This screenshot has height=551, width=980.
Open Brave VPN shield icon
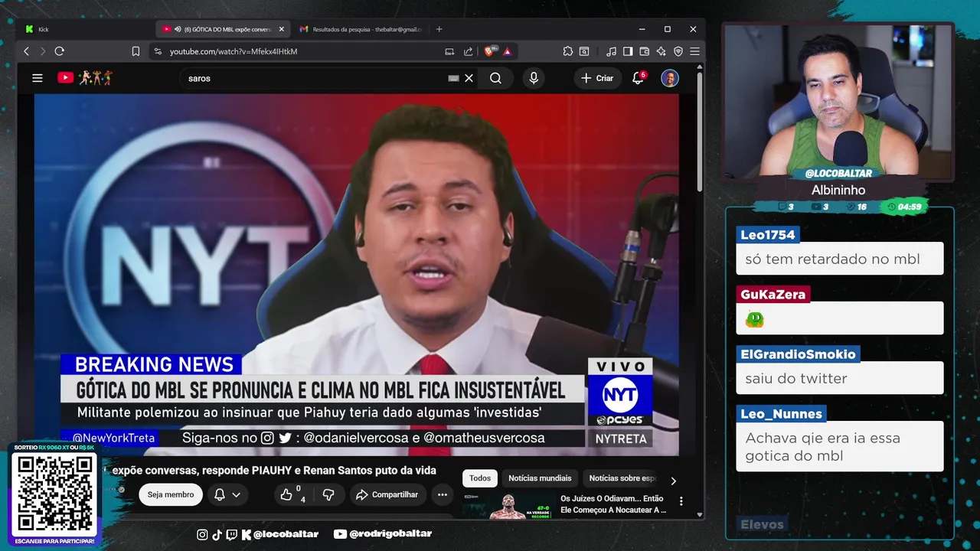click(x=678, y=51)
